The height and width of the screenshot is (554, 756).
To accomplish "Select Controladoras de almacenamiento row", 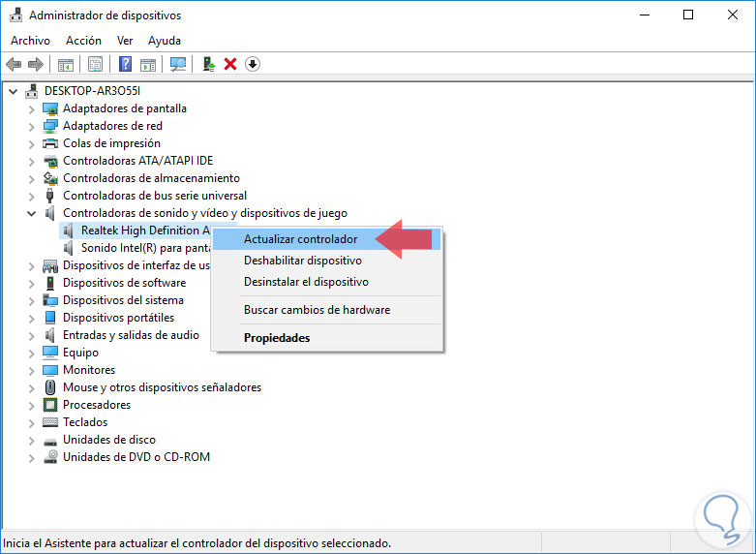I will (151, 178).
